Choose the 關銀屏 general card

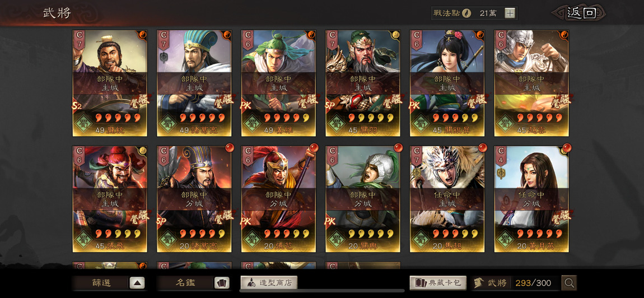coord(447,83)
